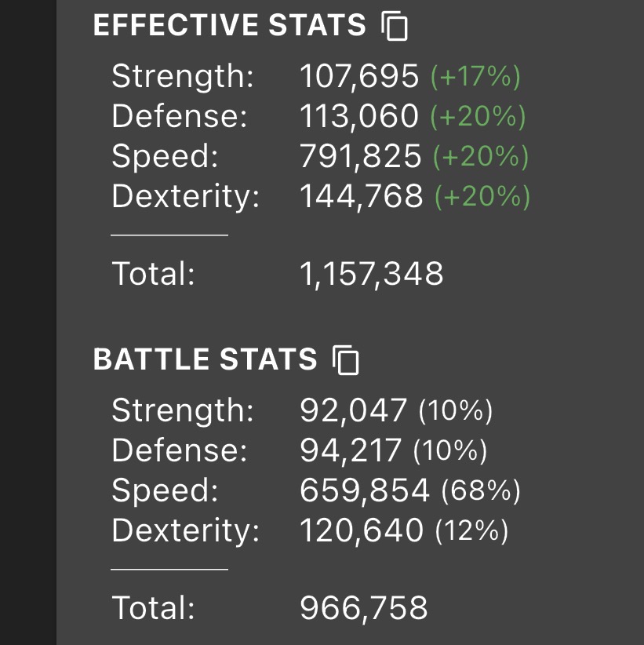This screenshot has height=645, width=644.
Task: Copy the Battle Stats to clipboard
Action: [x=346, y=360]
